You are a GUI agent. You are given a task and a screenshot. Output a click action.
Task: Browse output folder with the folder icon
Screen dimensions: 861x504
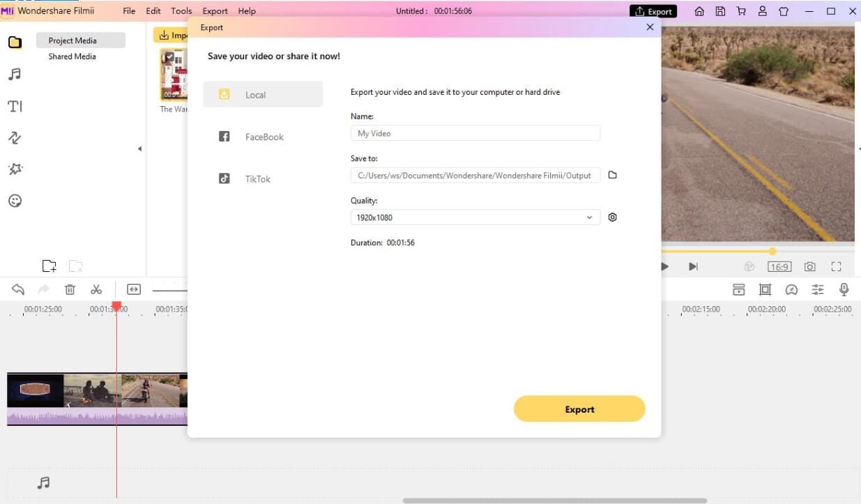tap(612, 175)
